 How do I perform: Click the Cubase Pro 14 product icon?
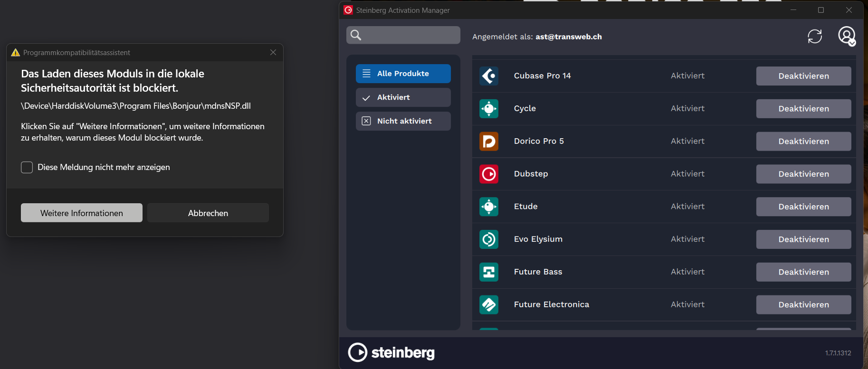(x=489, y=76)
